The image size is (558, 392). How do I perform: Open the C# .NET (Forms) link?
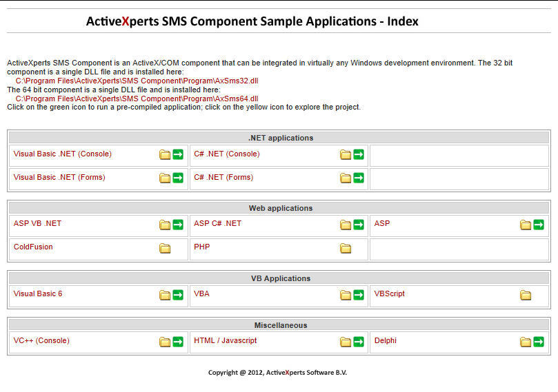[223, 177]
